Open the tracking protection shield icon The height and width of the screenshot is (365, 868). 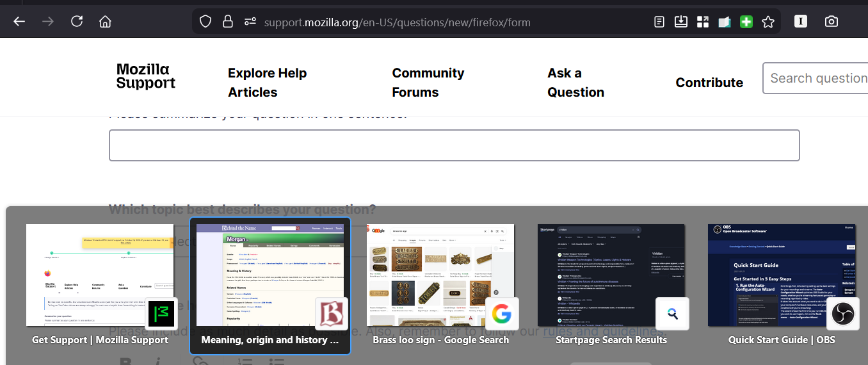205,22
